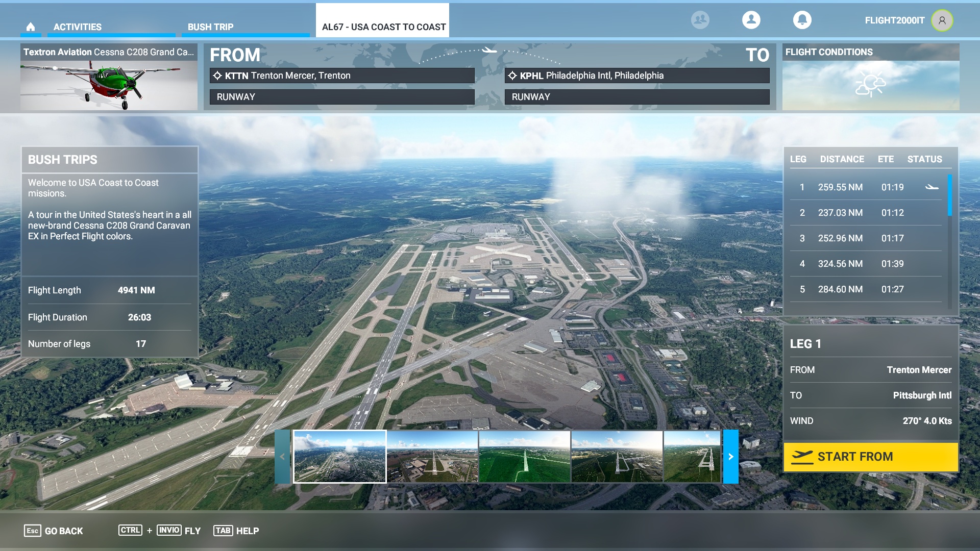Click the WIND 270° 4.0 Kts value

927,421
